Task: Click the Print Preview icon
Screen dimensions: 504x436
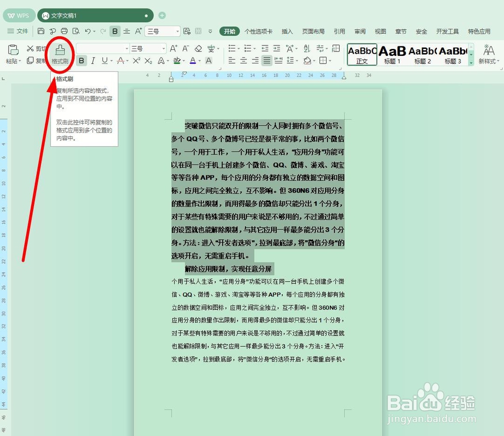Action: click(x=77, y=31)
